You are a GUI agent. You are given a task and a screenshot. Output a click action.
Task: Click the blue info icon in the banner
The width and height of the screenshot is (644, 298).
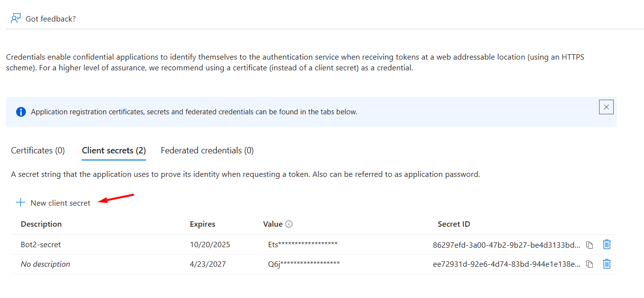tap(21, 112)
